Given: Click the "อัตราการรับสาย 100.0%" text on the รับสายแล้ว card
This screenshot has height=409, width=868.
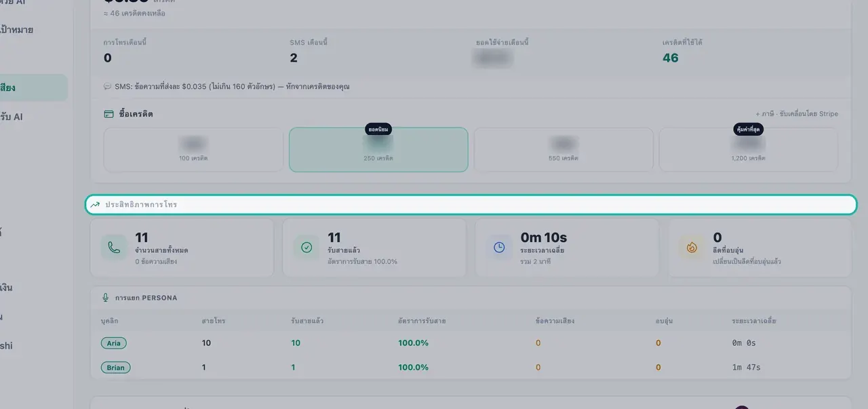Looking at the screenshot, I should pyautogui.click(x=362, y=261).
